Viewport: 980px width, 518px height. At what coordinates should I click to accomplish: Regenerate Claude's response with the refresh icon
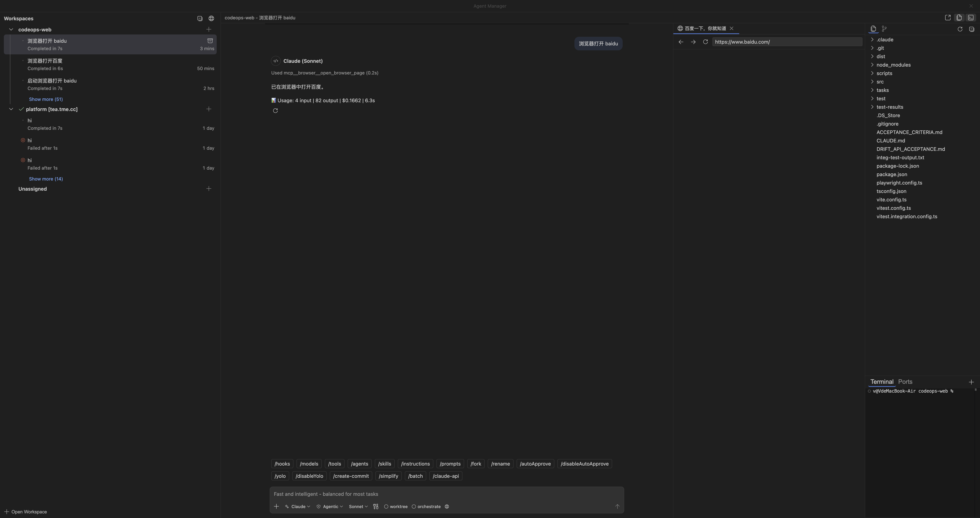pyautogui.click(x=275, y=111)
